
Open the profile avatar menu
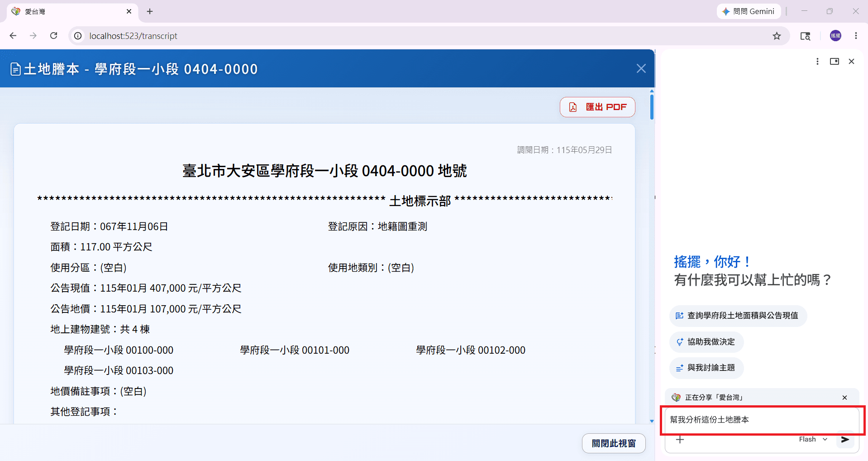coord(835,36)
